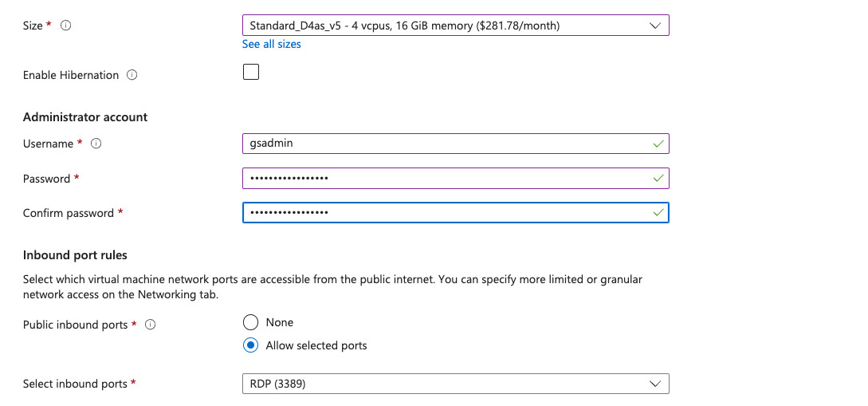Click the Enable Hibernation info icon
Screen dimensions: 868x406
pos(132,75)
